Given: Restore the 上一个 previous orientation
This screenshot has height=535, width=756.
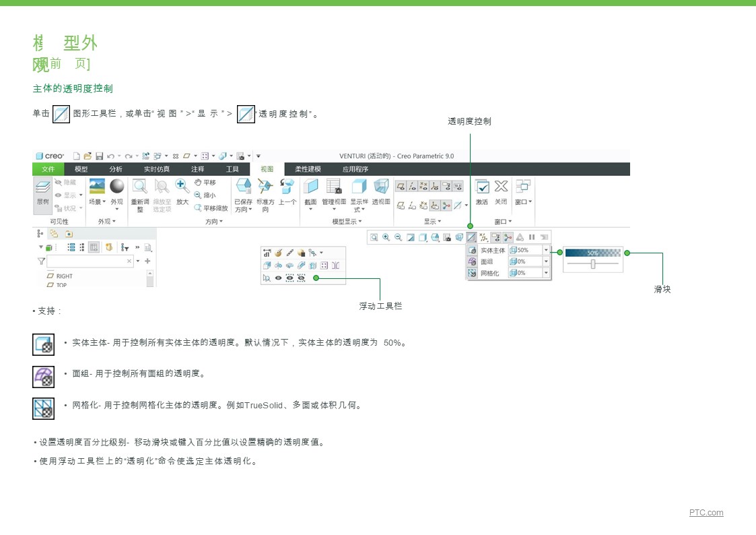Looking at the screenshot, I should (x=287, y=191).
